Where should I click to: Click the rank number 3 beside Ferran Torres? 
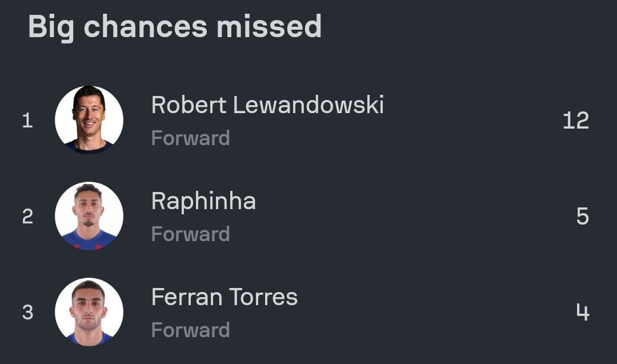tap(27, 313)
